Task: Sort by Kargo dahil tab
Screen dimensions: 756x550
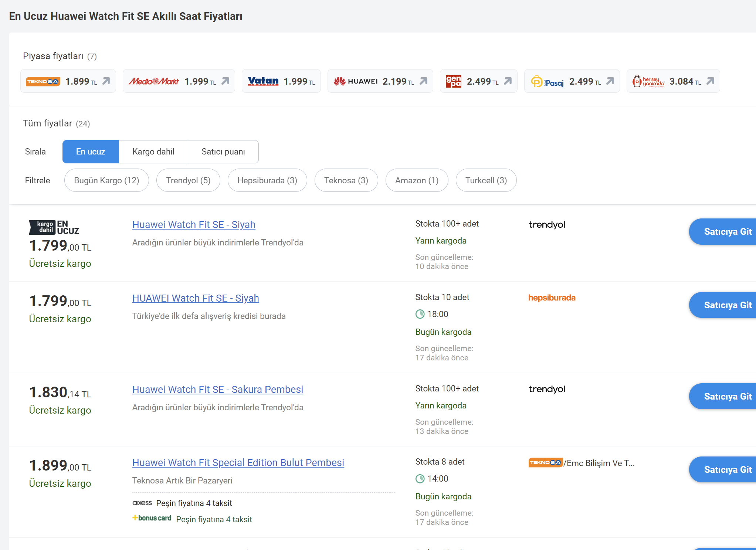Action: [x=153, y=152]
